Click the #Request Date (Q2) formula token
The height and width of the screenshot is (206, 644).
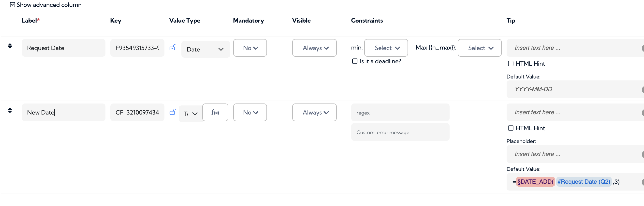(584, 182)
